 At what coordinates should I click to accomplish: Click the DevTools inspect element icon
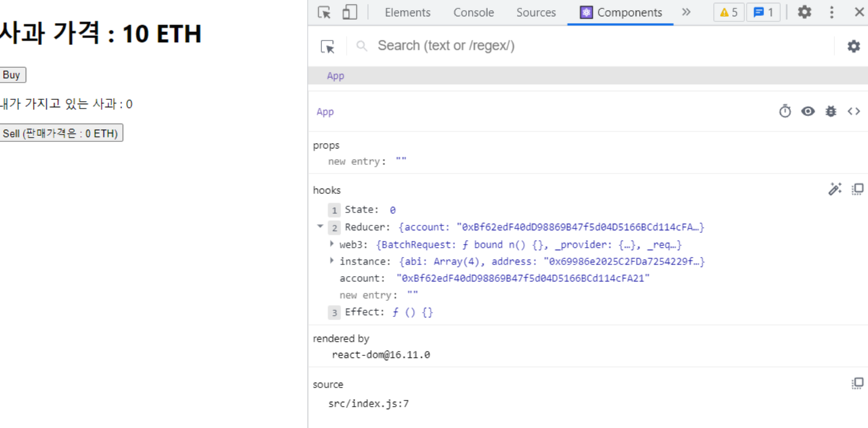click(324, 12)
